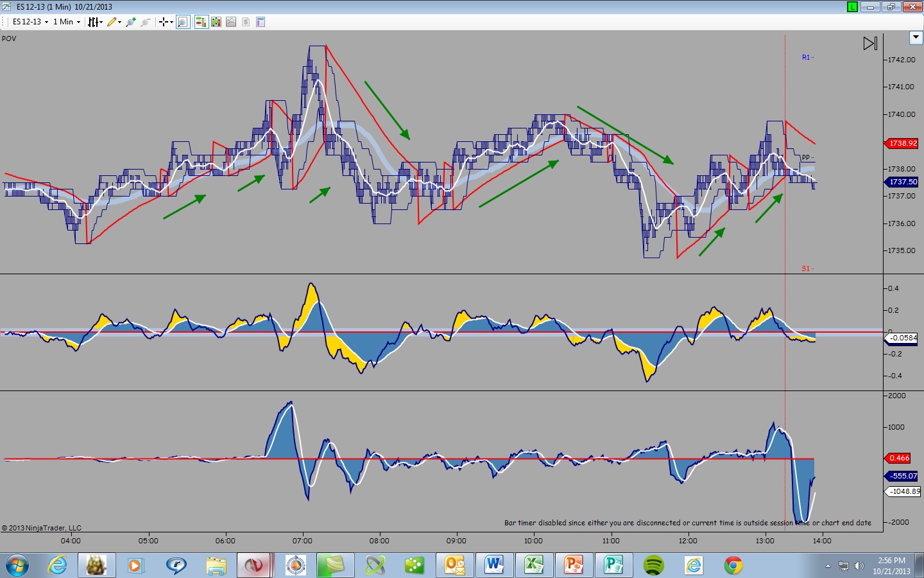Click the 1735.00 price axis label

901,250
